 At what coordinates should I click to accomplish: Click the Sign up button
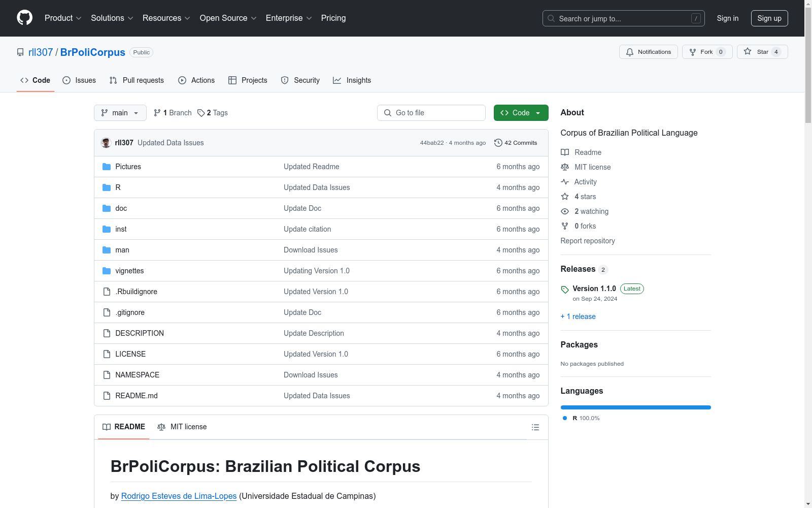pos(769,18)
